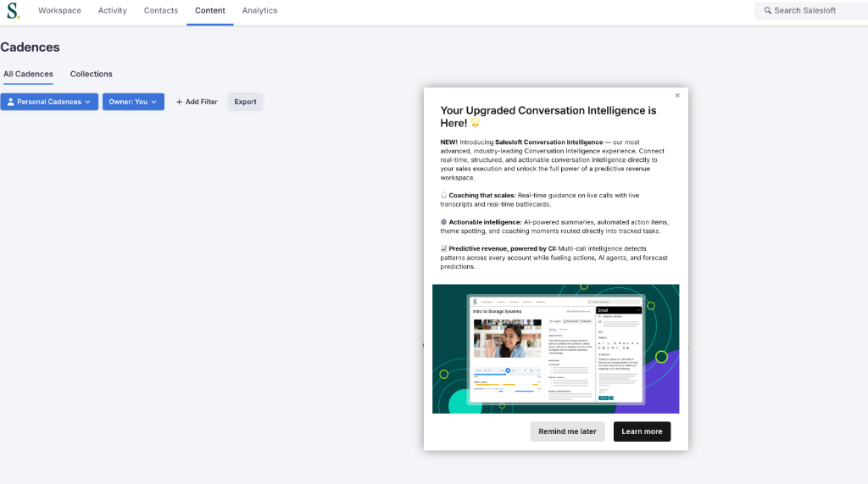The image size is (868, 484).
Task: Click the 'Actionable intelligence:' text
Action: 485,222
